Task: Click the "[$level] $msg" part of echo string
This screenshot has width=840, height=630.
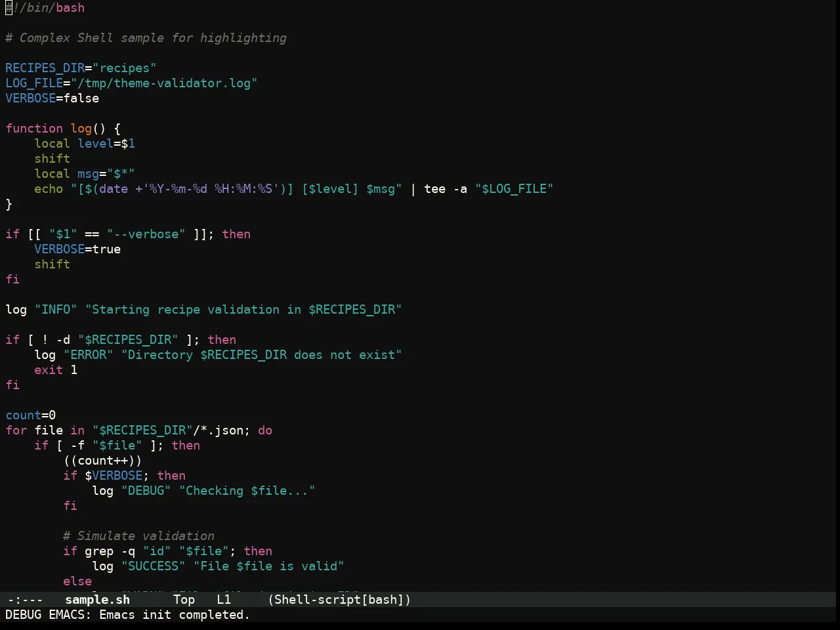Action: coord(348,189)
